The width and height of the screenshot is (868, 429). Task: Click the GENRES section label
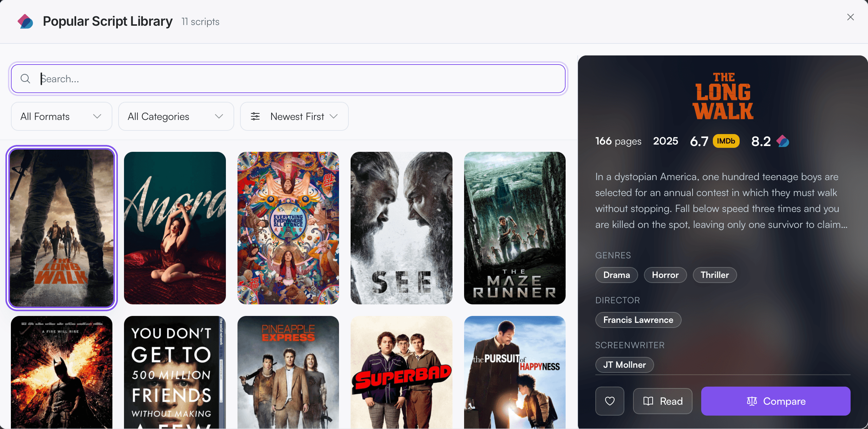(613, 255)
